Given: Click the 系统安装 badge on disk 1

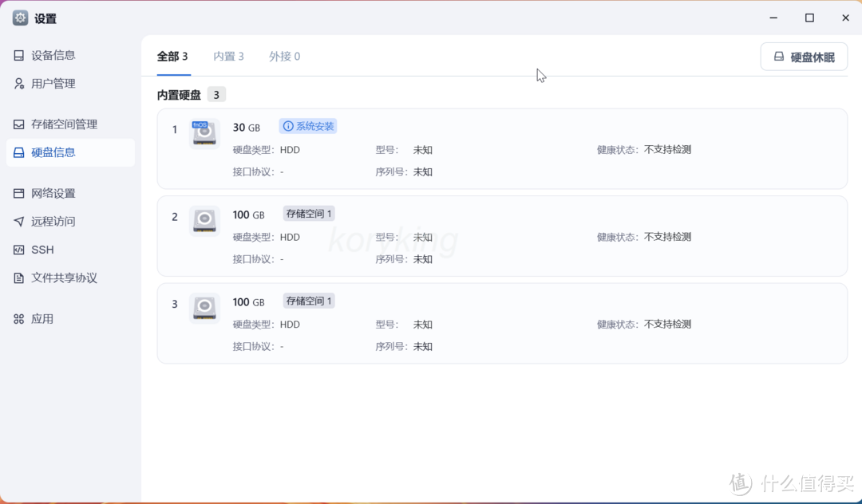Looking at the screenshot, I should pyautogui.click(x=307, y=126).
